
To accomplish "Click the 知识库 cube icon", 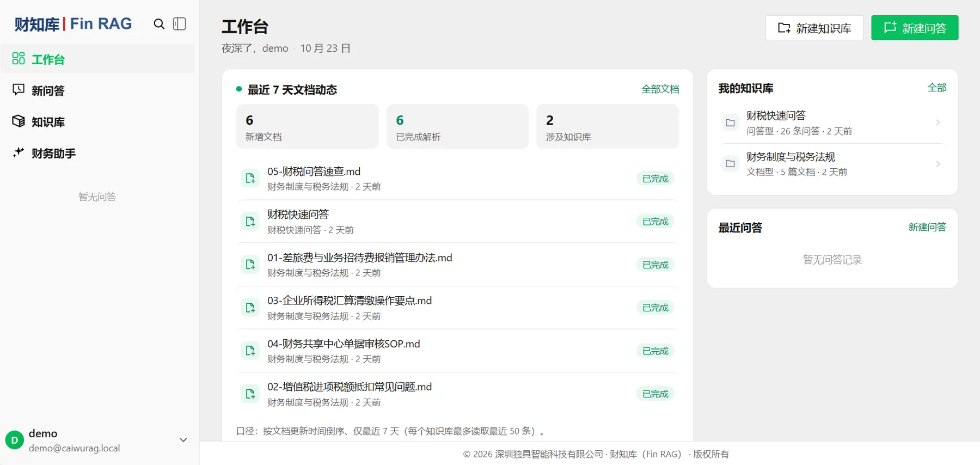I will pyautogui.click(x=19, y=121).
